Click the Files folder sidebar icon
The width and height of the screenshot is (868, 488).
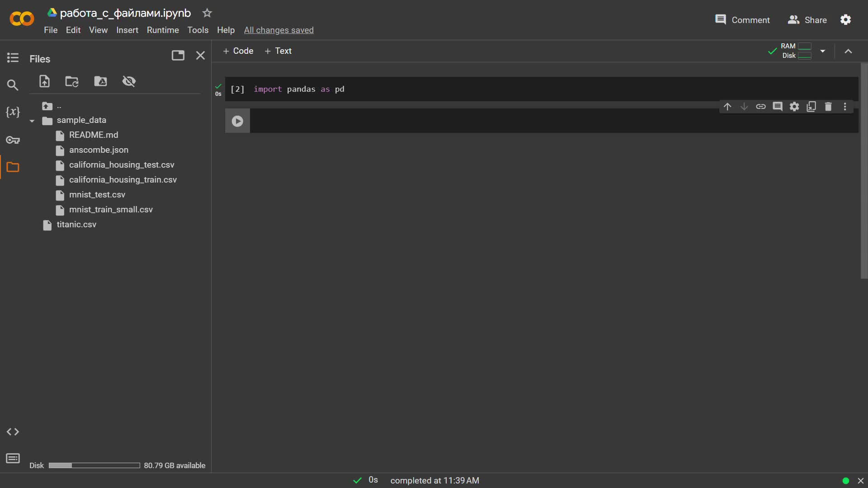tap(13, 167)
